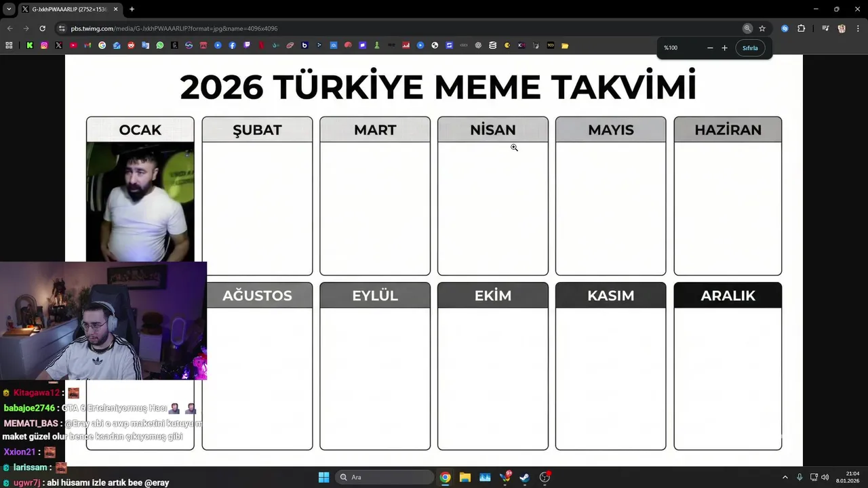Open the Chrome three-dot menu
Screen dimensions: 868x488
(858, 28)
